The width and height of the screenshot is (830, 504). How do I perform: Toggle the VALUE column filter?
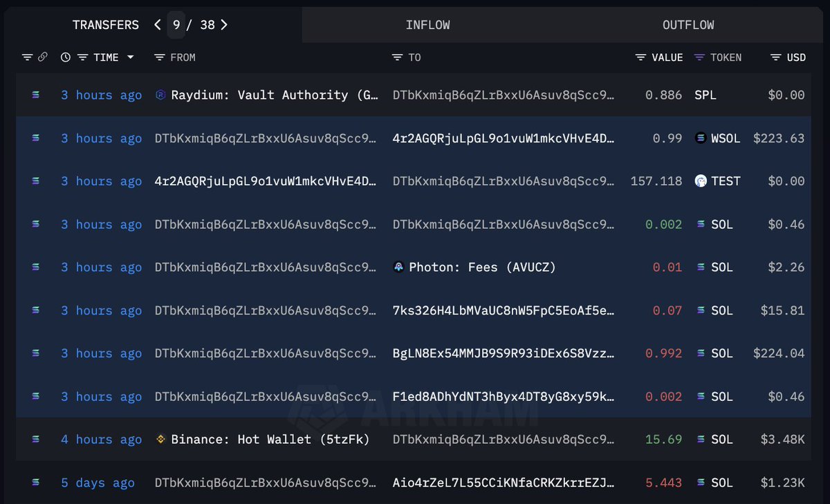click(x=639, y=57)
